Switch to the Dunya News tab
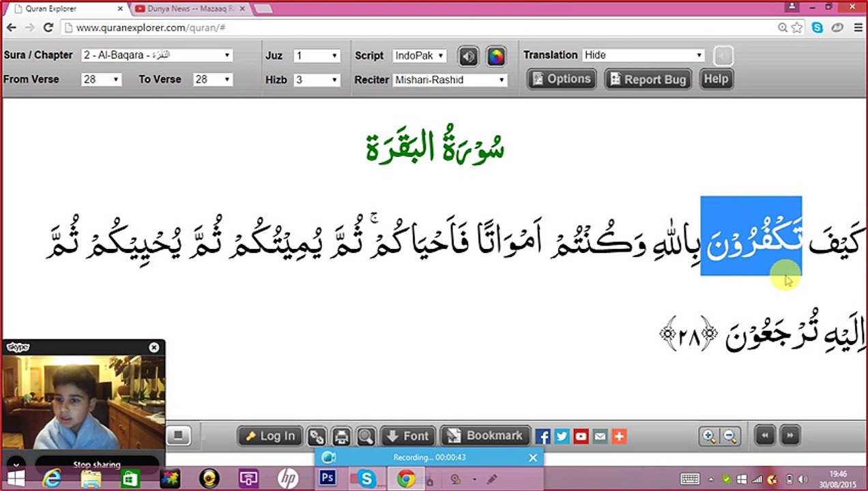 tap(190, 9)
